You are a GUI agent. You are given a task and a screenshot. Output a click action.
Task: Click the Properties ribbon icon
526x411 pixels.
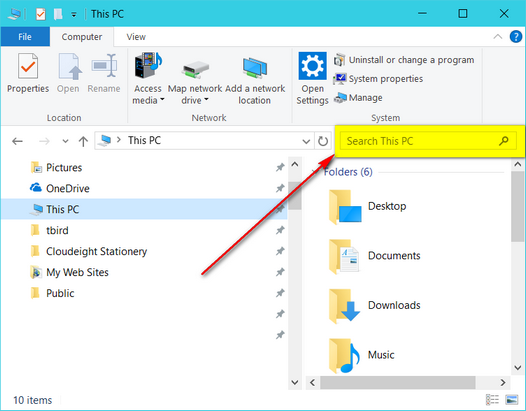click(x=28, y=73)
